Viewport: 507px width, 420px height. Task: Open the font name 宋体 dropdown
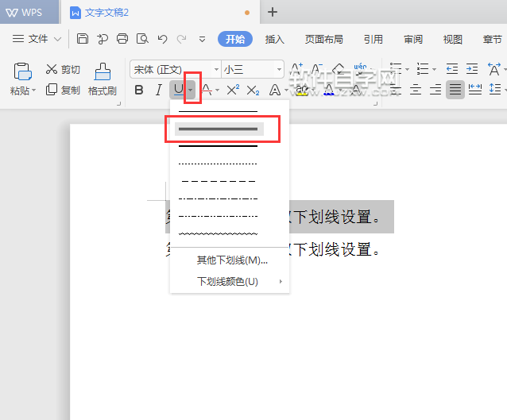click(x=216, y=69)
